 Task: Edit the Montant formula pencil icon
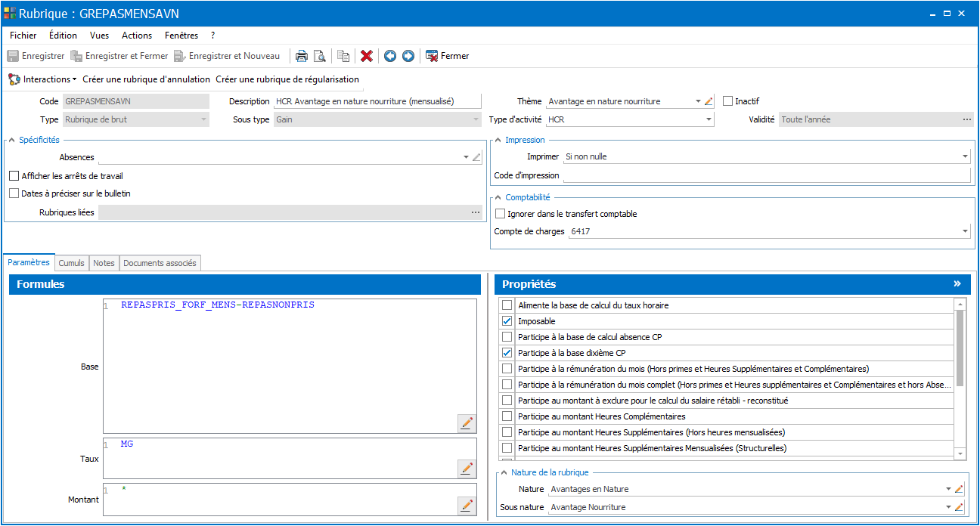pos(467,506)
